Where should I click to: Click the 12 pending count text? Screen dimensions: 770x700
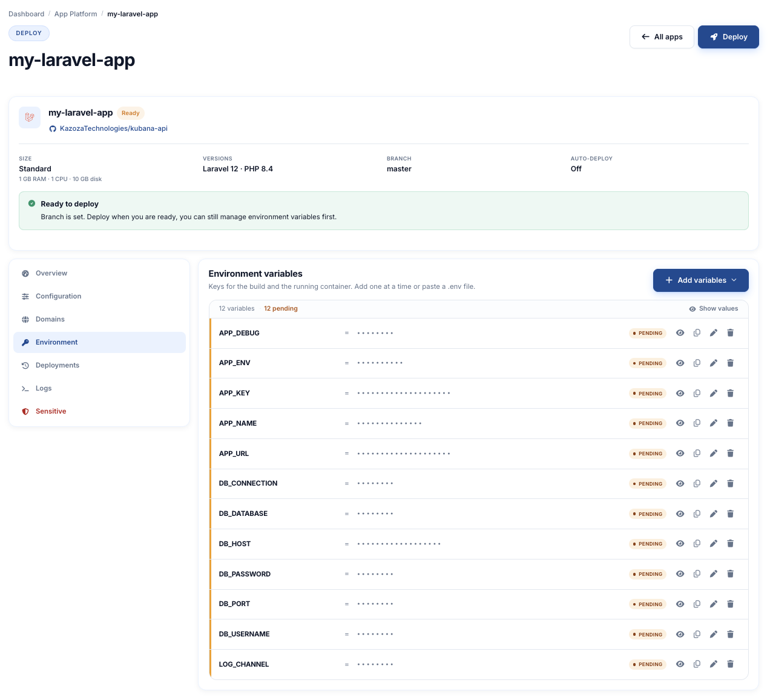tap(281, 309)
